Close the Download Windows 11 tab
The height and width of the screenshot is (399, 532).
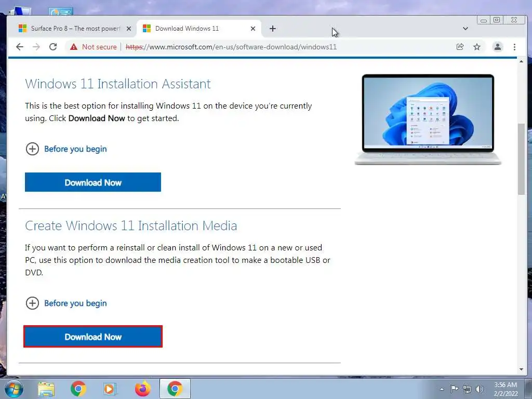[253, 29]
